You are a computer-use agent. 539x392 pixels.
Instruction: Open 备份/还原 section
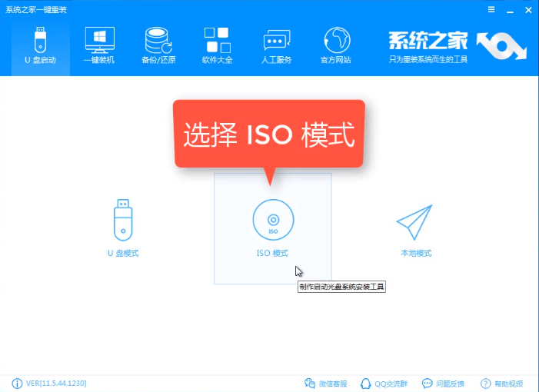[x=158, y=45]
